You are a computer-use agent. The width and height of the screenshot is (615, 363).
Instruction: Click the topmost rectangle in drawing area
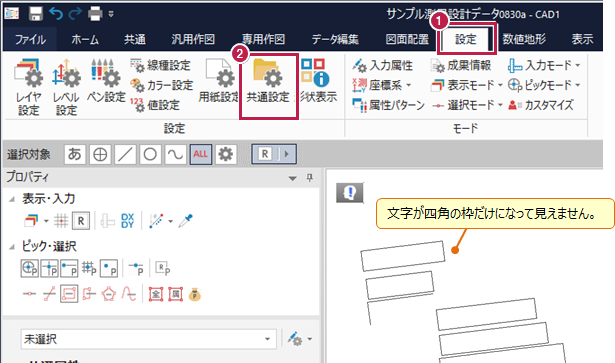coord(403,256)
